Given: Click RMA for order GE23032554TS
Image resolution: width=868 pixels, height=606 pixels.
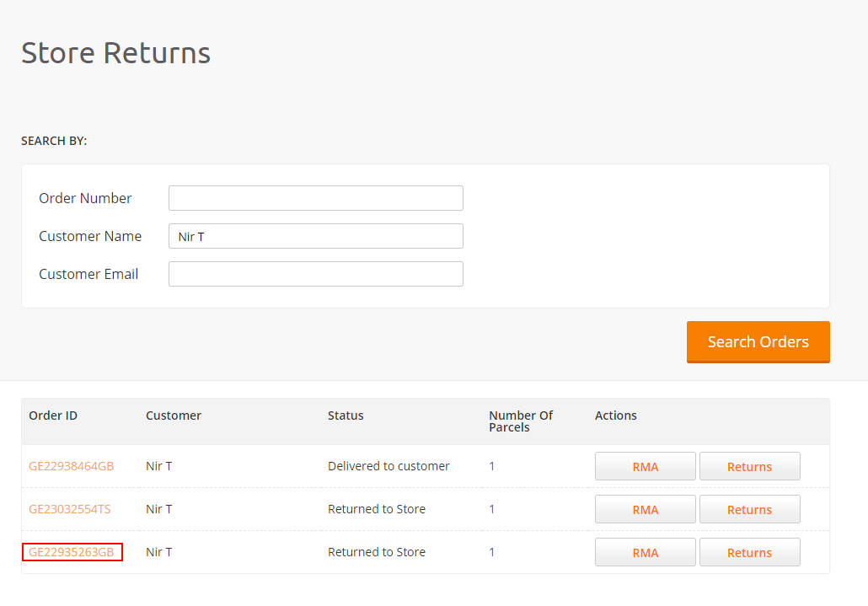Looking at the screenshot, I should pyautogui.click(x=645, y=510).
